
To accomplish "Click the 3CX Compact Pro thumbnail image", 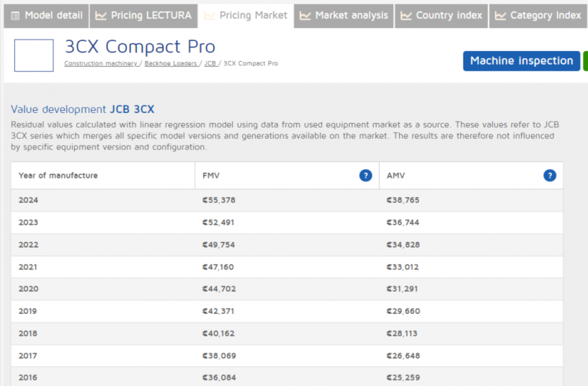I will (x=34, y=55).
